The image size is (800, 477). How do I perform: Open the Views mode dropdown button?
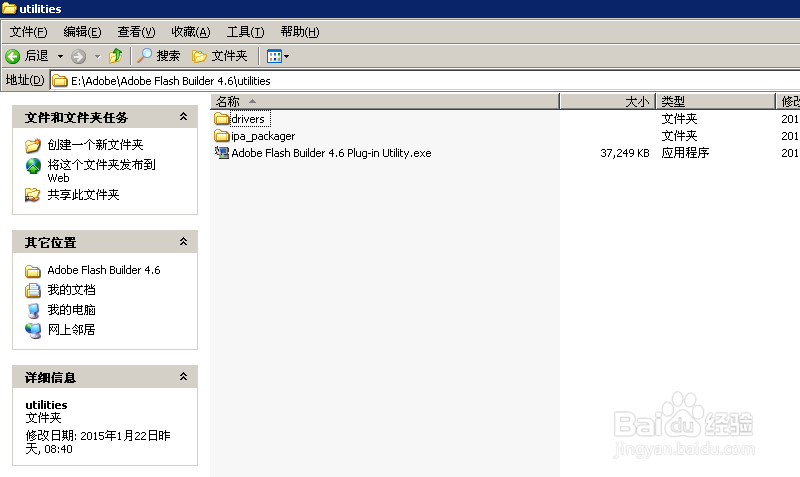pos(278,56)
